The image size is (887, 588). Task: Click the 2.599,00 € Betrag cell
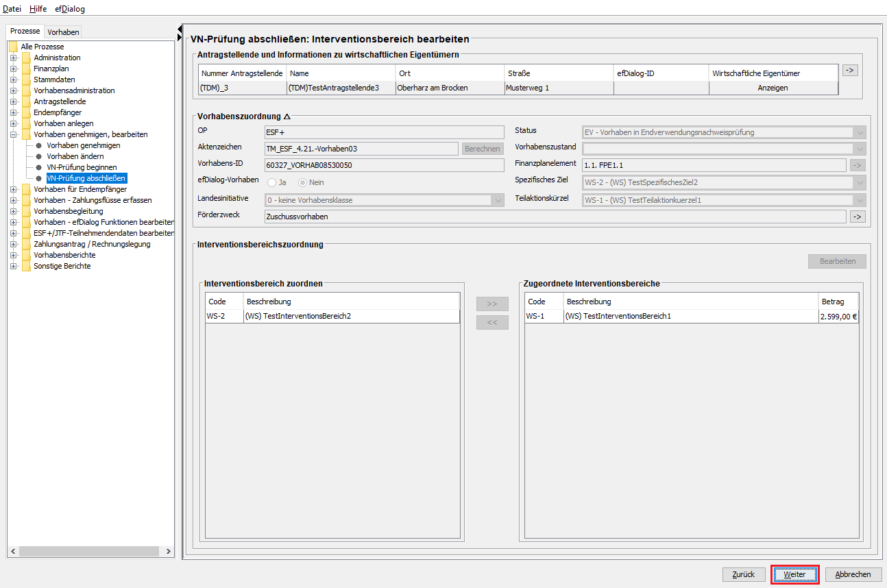tap(838, 316)
